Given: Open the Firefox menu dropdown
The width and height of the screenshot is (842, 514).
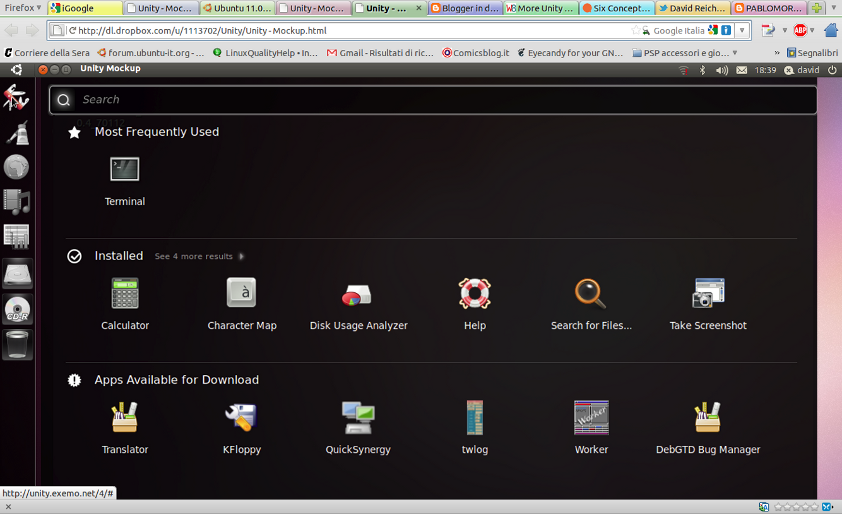Looking at the screenshot, I should (x=23, y=8).
